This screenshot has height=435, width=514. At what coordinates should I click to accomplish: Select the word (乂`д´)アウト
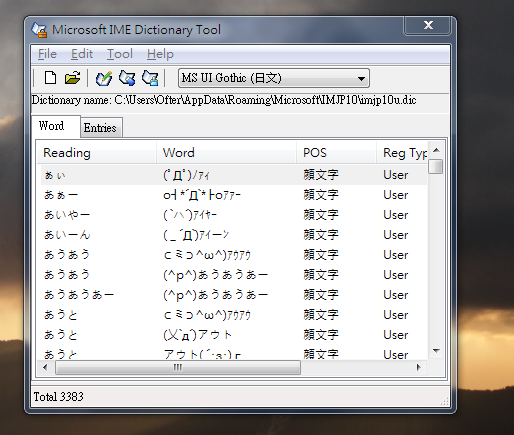tap(197, 335)
